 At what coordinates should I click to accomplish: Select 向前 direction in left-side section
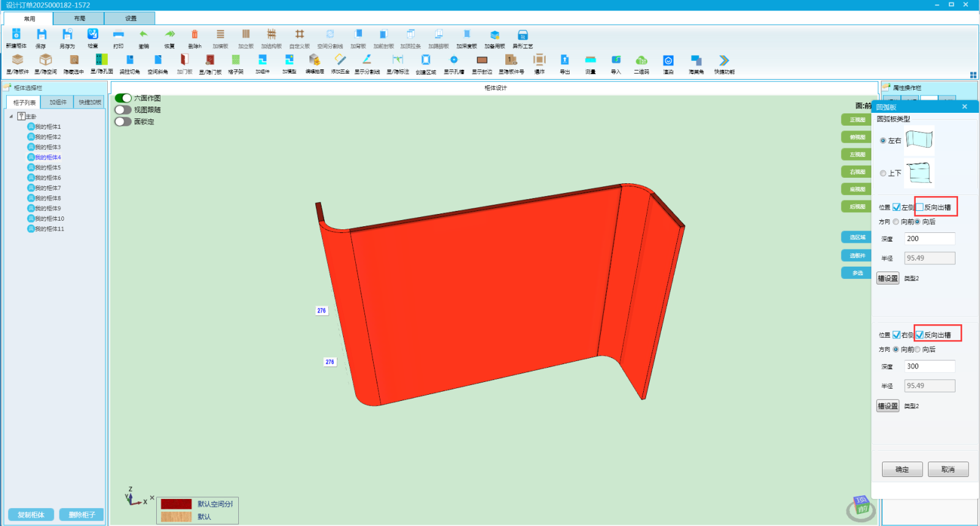[x=896, y=222]
